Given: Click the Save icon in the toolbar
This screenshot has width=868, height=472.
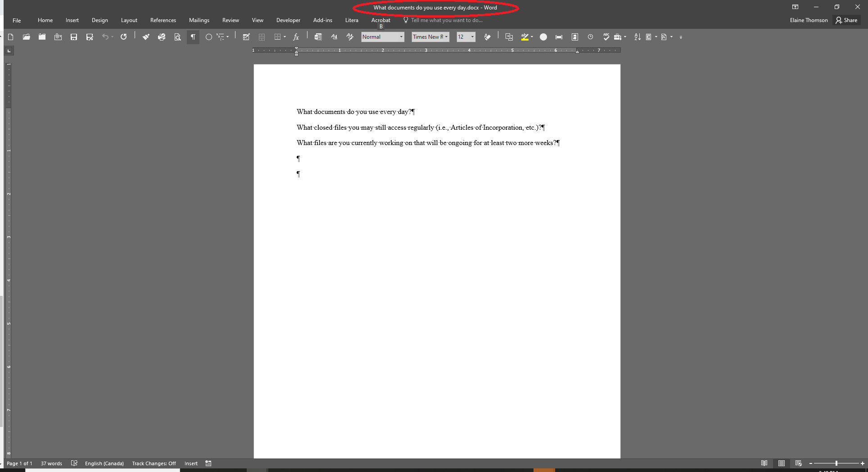Looking at the screenshot, I should coord(74,37).
